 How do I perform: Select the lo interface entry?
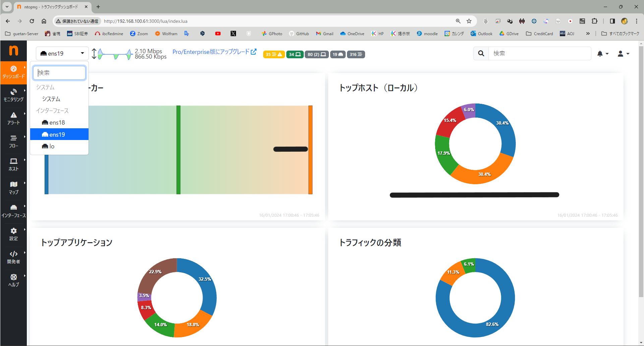click(52, 146)
